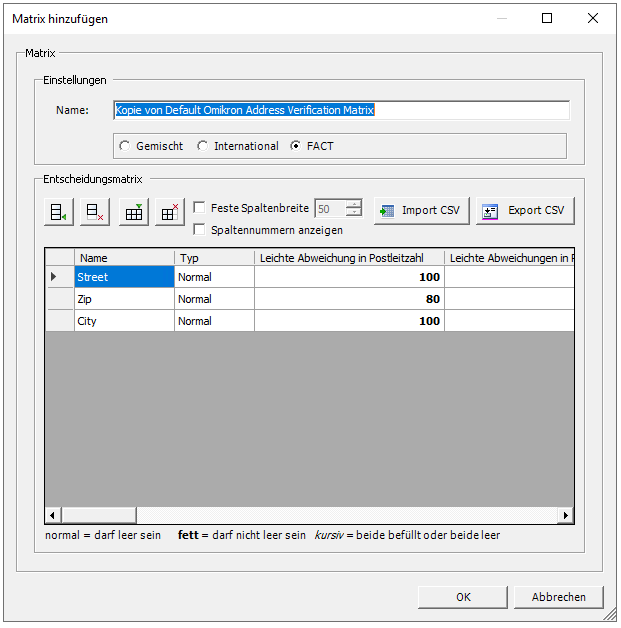Viewport: 621px width, 628px height.
Task: Select the Street cell
Action: pyautogui.click(x=125, y=277)
